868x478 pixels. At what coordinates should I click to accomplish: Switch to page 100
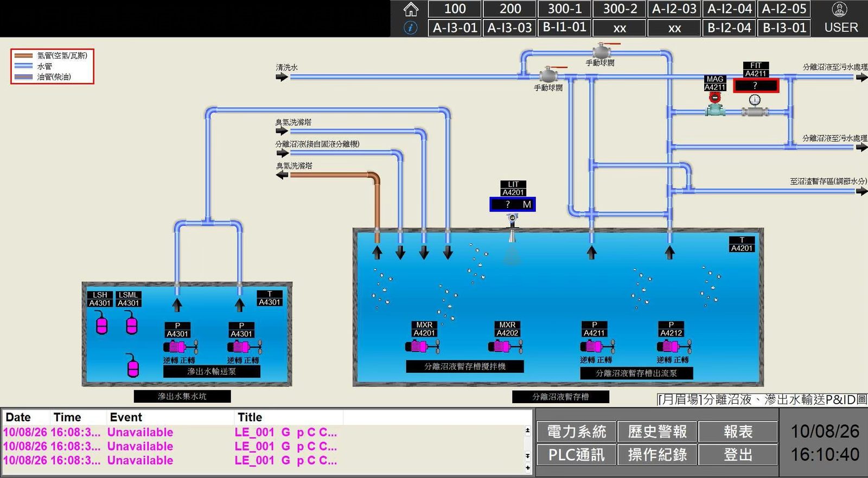(455, 9)
